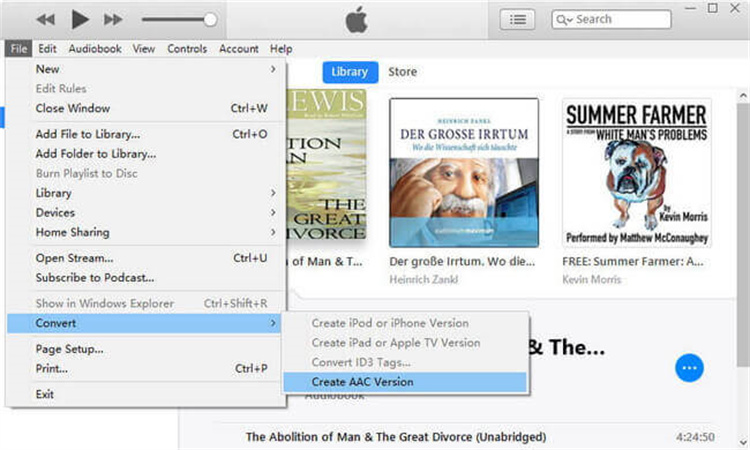Switch to the Library tab
This screenshot has height=450, width=750.
(x=350, y=72)
